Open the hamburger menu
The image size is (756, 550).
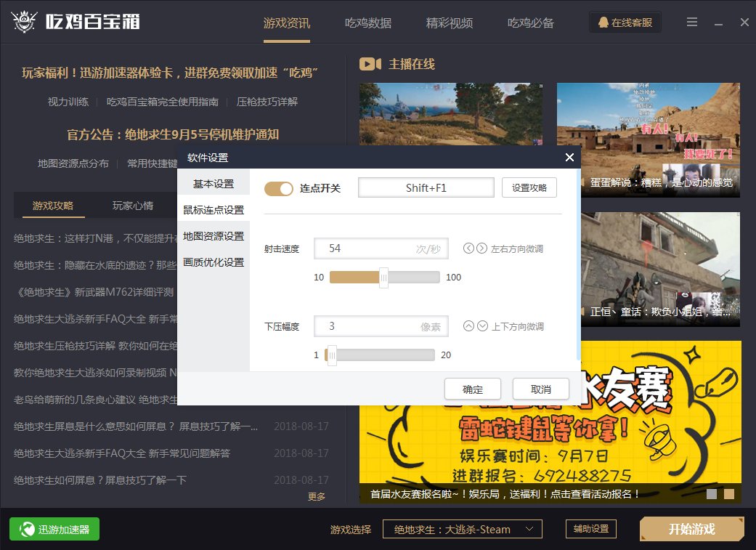(692, 22)
